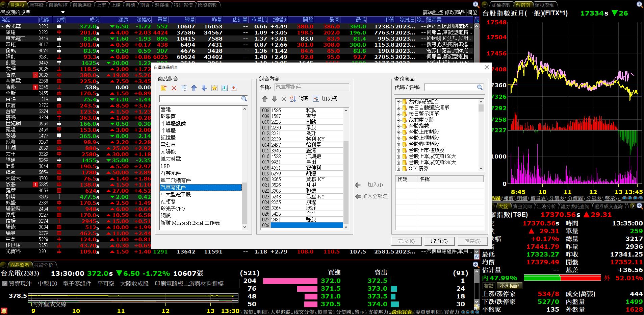Expand the OTC債券 tree node
Viewport: 644px width, 315px height.
397,168
